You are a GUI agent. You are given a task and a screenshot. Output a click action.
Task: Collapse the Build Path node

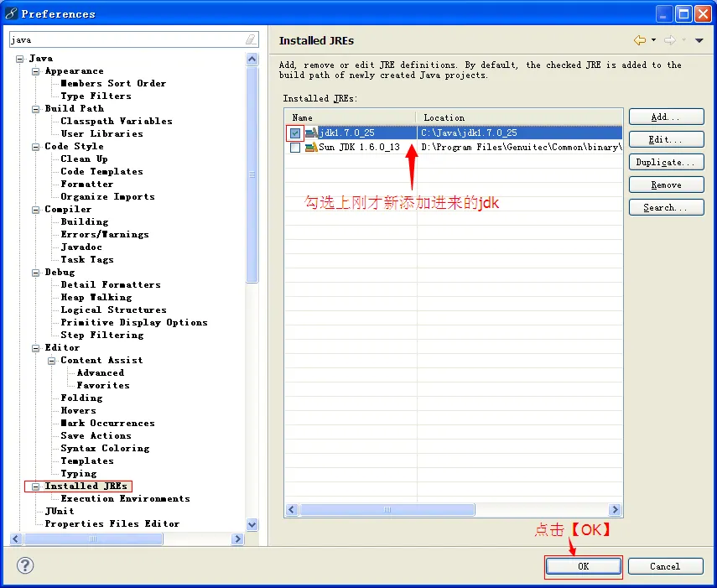tap(36, 109)
